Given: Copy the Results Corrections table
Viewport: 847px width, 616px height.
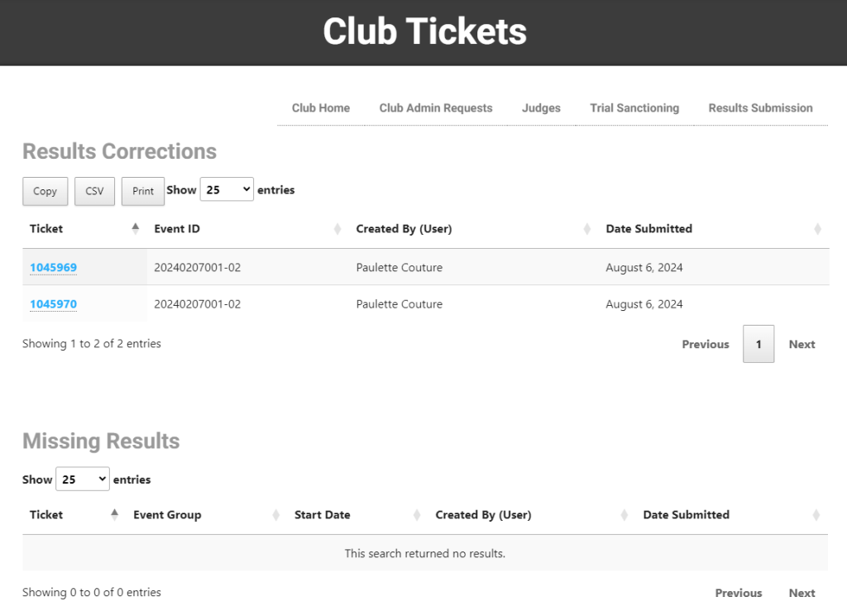Looking at the screenshot, I should click(45, 191).
